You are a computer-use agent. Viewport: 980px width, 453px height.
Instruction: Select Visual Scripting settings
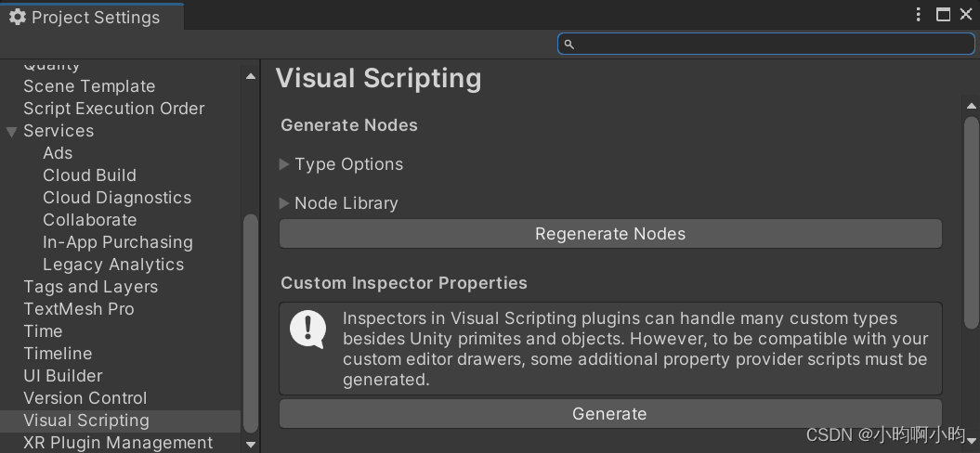(x=120, y=421)
